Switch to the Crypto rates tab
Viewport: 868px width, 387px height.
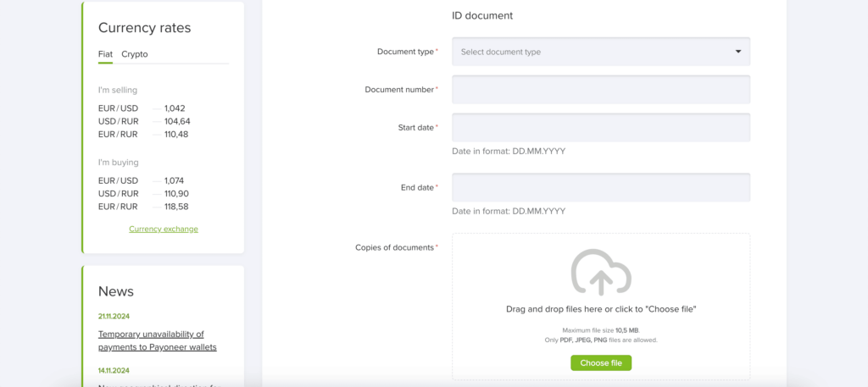tap(135, 54)
